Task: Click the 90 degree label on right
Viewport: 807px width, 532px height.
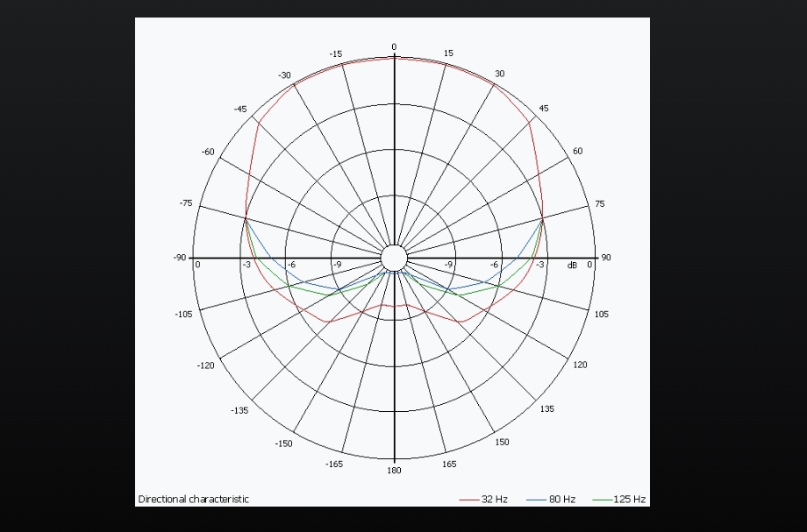Action: [606, 258]
